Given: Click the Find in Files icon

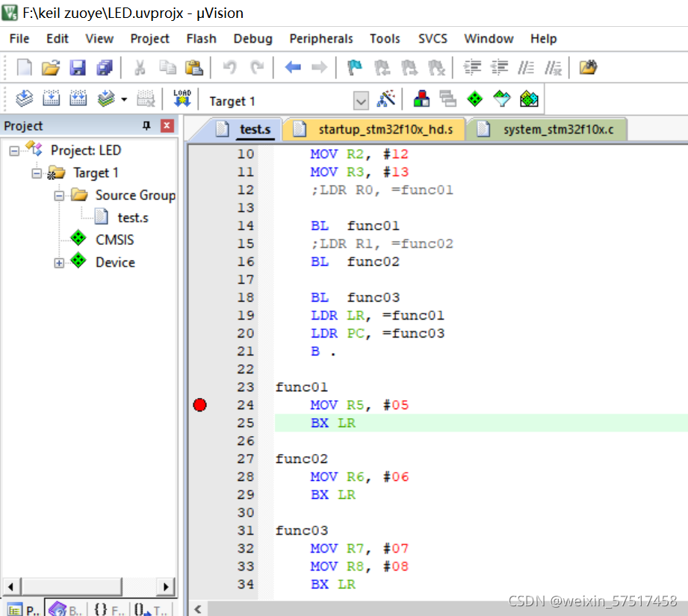Looking at the screenshot, I should click(589, 67).
